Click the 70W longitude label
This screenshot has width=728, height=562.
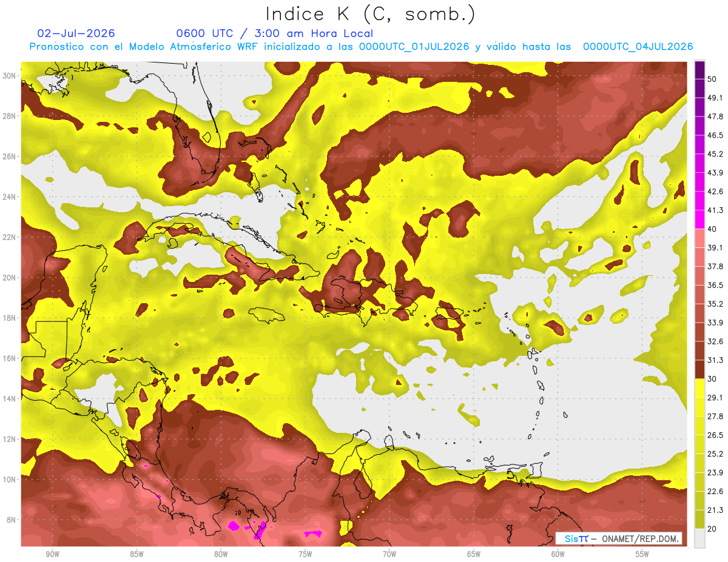(389, 555)
